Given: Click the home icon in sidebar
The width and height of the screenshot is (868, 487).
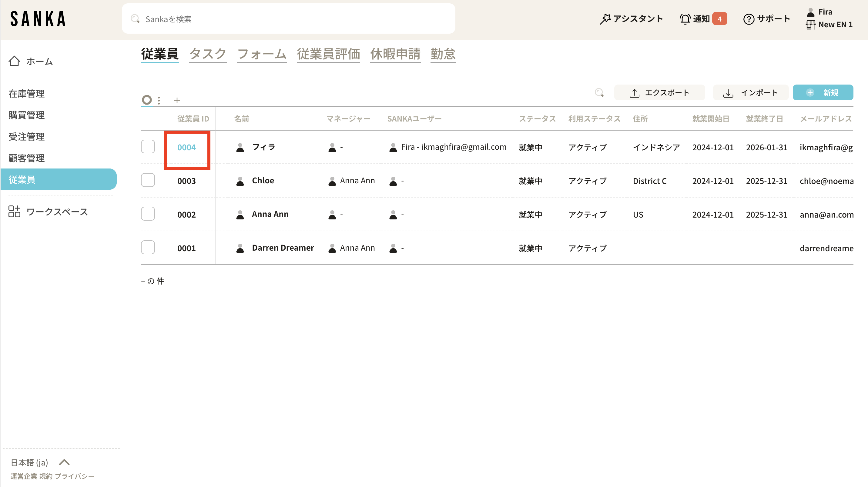Looking at the screenshot, I should 14,61.
